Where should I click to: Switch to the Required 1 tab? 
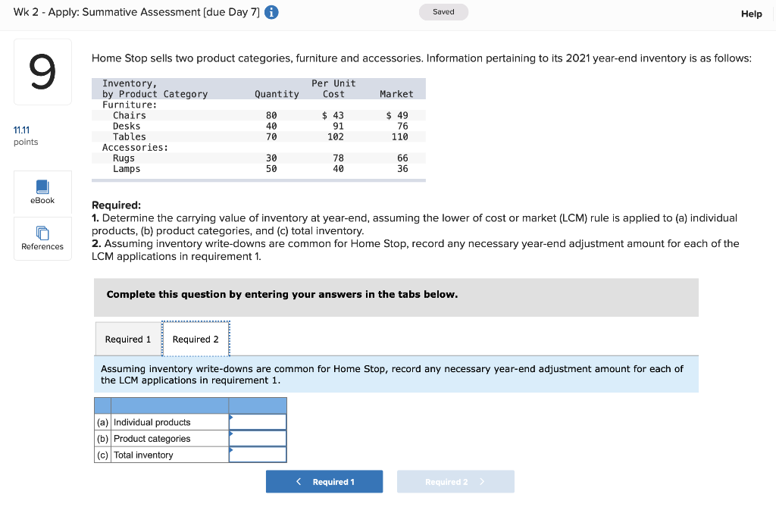point(127,339)
